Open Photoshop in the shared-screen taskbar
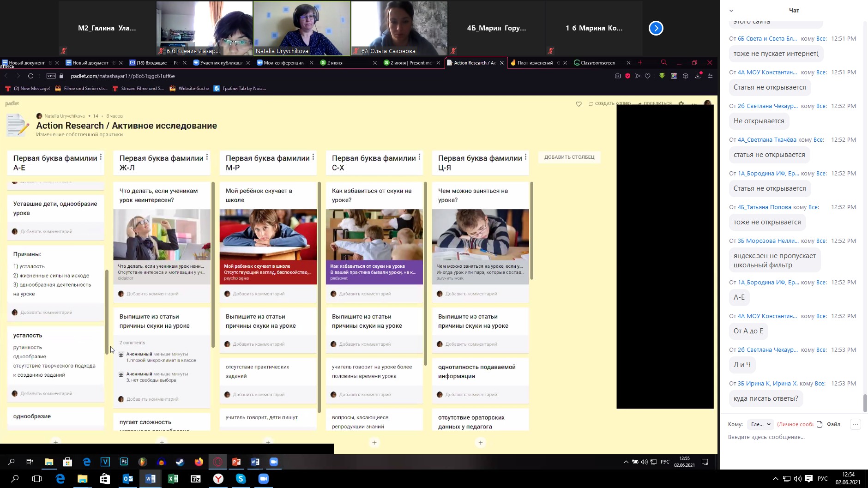Viewport: 868px width, 488px height. coord(124,462)
